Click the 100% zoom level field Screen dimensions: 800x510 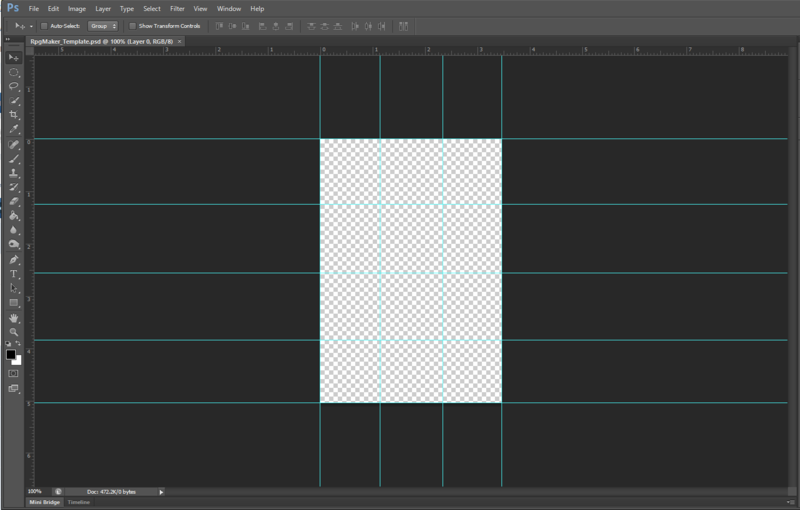pyautogui.click(x=35, y=492)
